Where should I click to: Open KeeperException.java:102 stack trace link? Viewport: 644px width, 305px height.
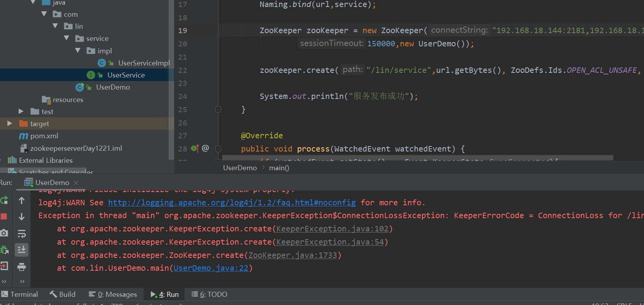[333, 229]
